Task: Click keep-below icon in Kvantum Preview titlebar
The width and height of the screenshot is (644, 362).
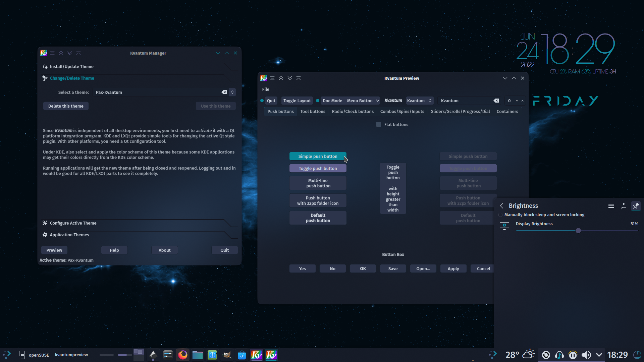Action: 290,78
